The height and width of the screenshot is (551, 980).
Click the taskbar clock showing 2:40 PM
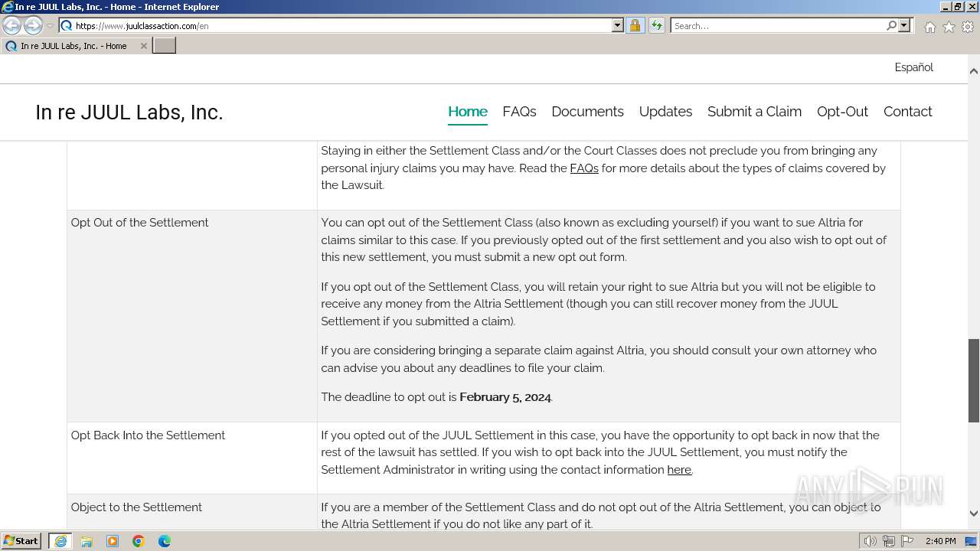coord(940,541)
